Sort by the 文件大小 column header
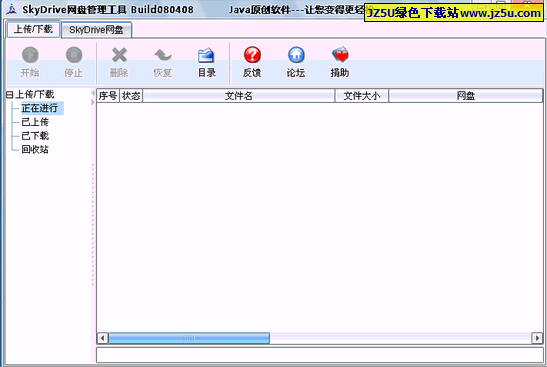This screenshot has height=367, width=547. click(x=362, y=96)
